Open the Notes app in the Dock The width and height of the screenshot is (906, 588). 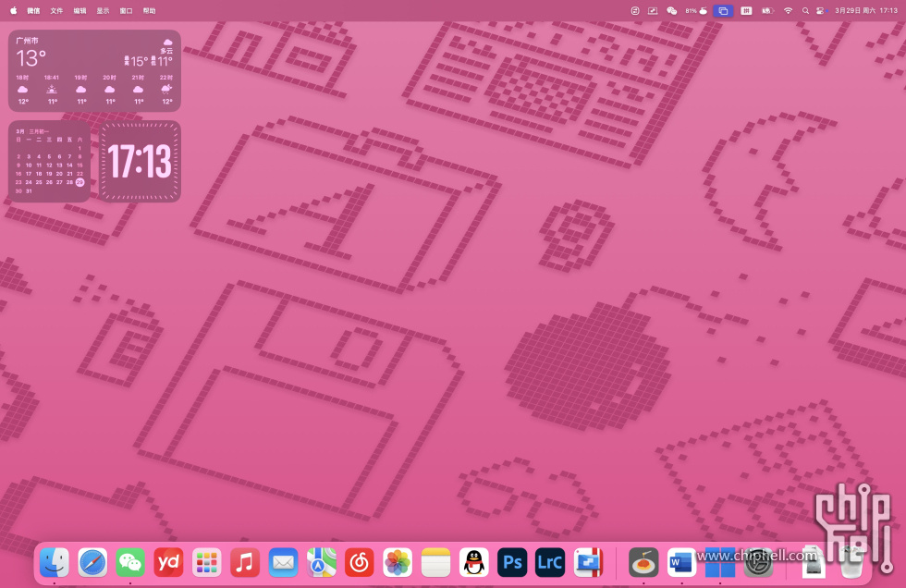[x=435, y=562]
